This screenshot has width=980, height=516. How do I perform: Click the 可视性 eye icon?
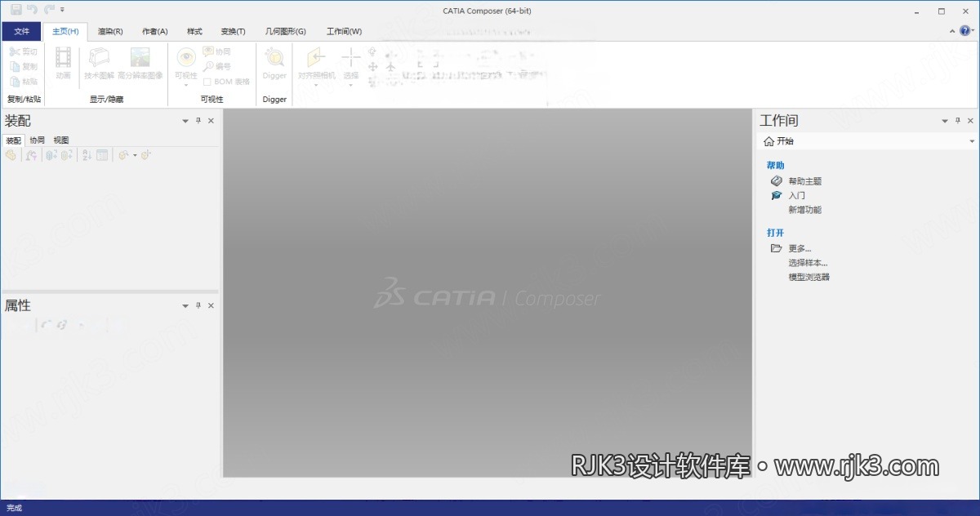(185, 56)
